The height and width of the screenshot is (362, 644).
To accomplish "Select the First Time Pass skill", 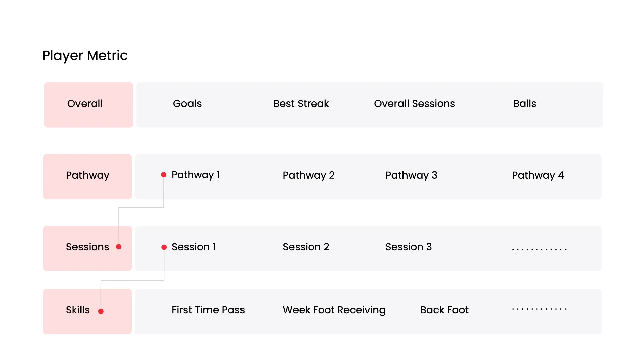I will (208, 310).
